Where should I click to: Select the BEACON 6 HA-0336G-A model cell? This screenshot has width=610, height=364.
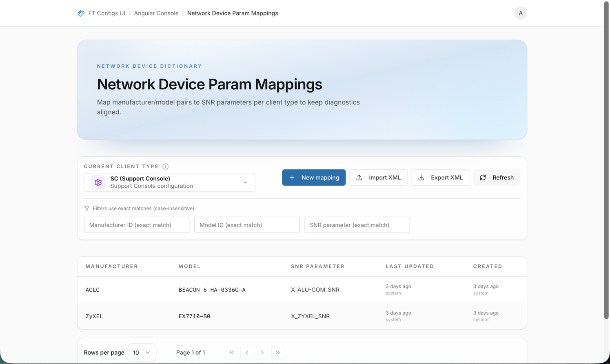pos(212,290)
